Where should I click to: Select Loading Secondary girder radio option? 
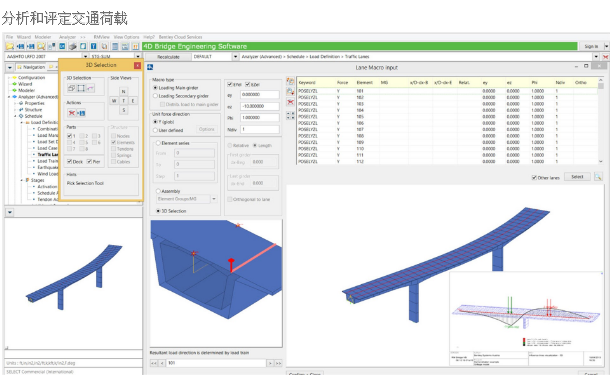coord(155,96)
